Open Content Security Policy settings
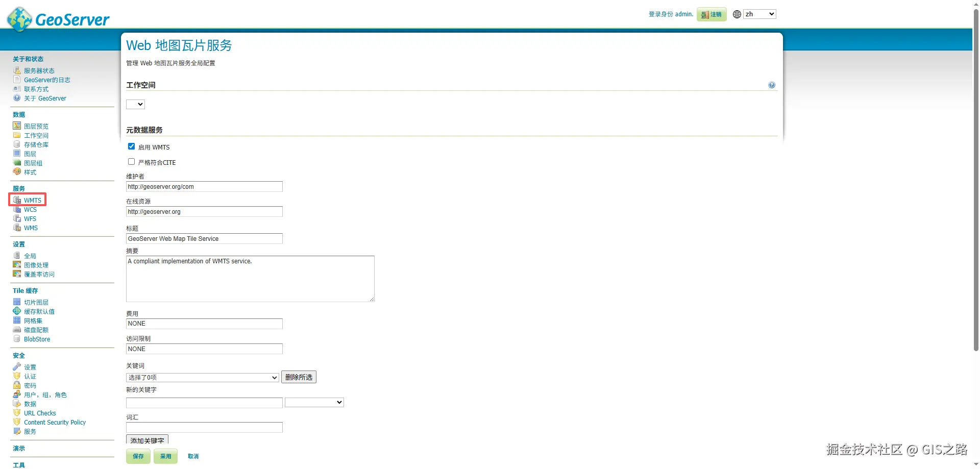The width and height of the screenshot is (980, 469). [x=55, y=423]
